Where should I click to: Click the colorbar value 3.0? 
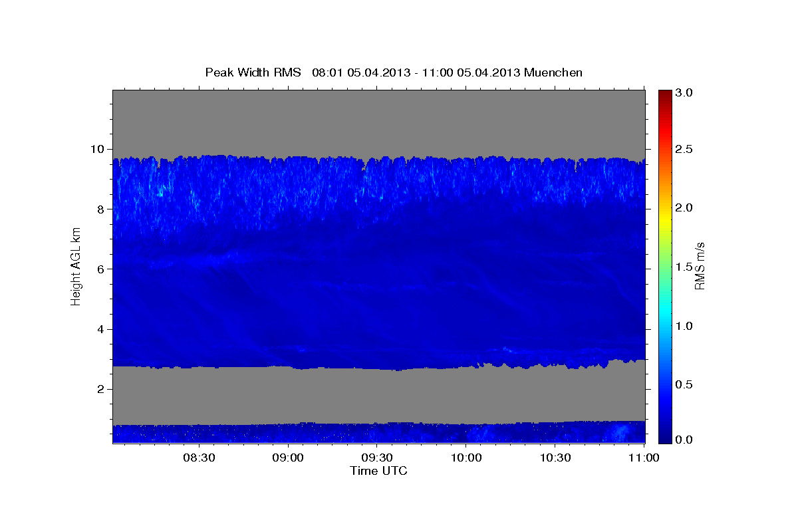[x=684, y=92]
